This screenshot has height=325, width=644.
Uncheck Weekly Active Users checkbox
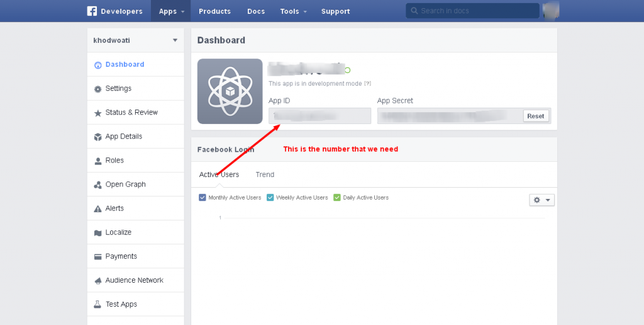tap(270, 198)
